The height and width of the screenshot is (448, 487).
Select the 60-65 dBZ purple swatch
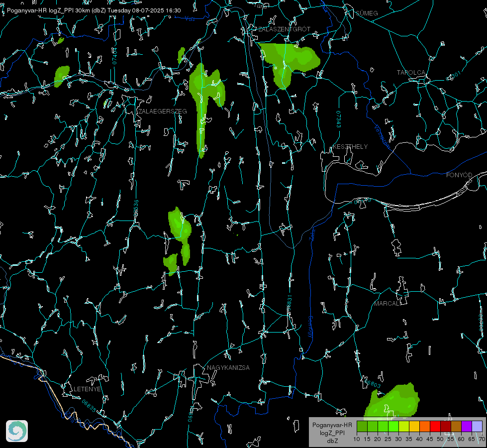tap(467, 426)
